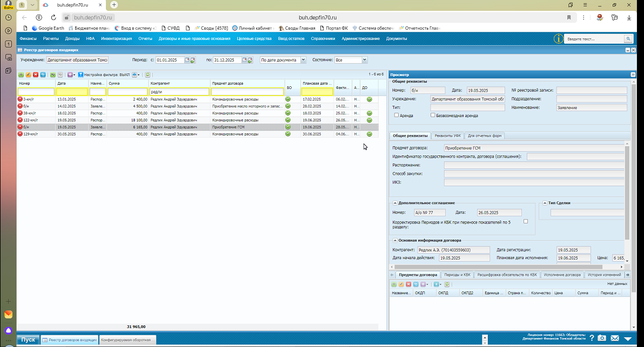Open calendar picker for start date 01.01.2025
644x347 pixels.
click(187, 60)
